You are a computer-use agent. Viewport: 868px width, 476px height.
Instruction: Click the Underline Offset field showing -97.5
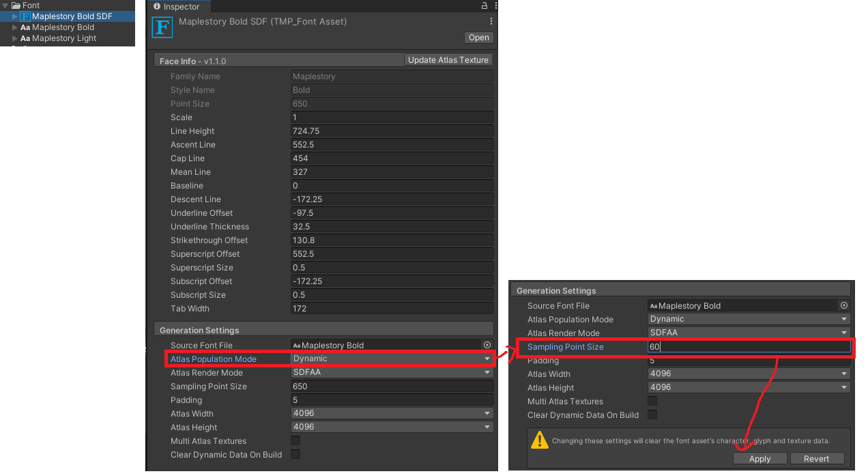pyautogui.click(x=392, y=212)
